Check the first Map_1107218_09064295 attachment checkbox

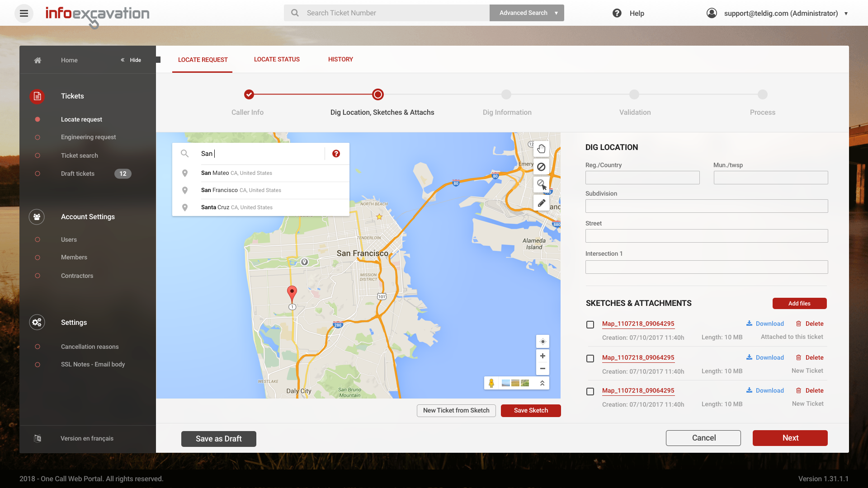[590, 324]
